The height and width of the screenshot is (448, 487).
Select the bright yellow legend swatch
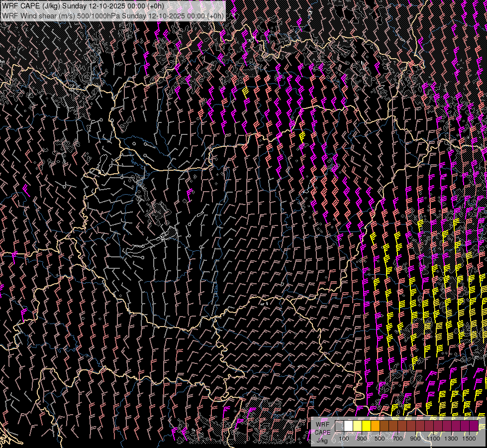click(x=366, y=426)
